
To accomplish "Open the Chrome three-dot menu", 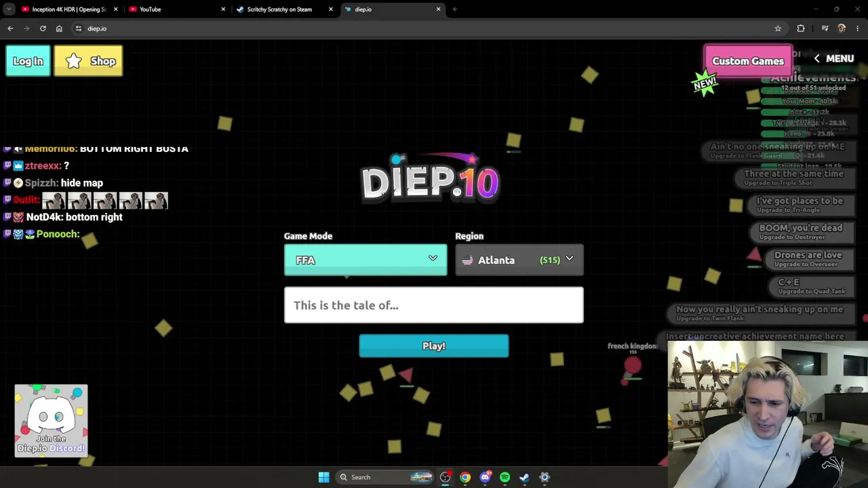I will tap(858, 28).
